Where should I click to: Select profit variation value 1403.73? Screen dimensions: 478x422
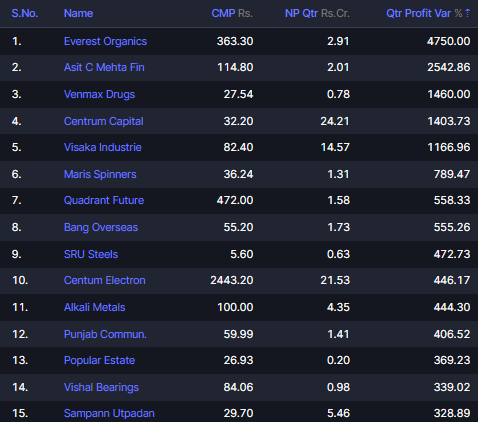tap(449, 121)
